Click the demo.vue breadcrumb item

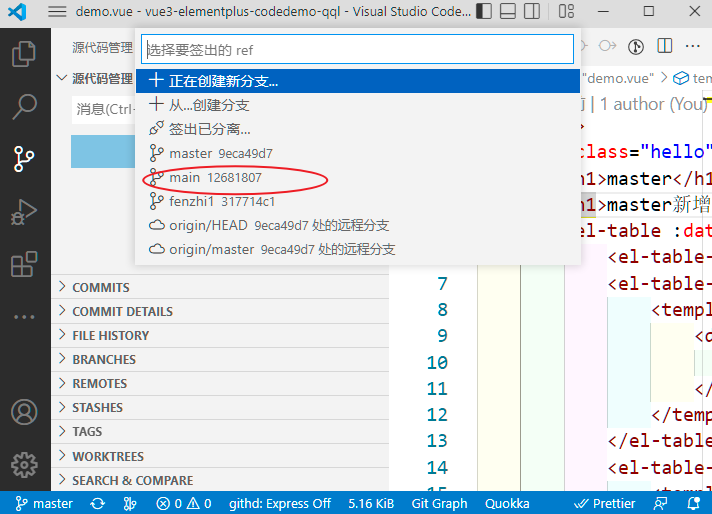point(618,78)
